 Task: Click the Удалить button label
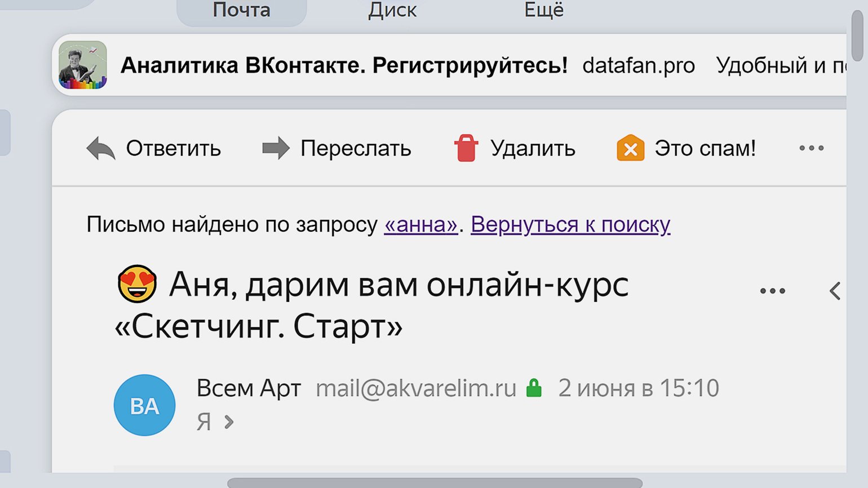click(x=533, y=148)
